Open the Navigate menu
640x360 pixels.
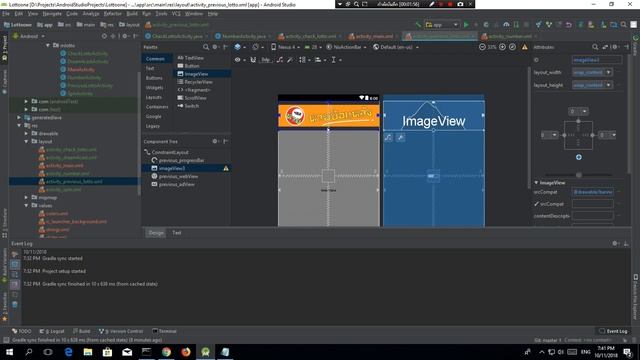52,13
